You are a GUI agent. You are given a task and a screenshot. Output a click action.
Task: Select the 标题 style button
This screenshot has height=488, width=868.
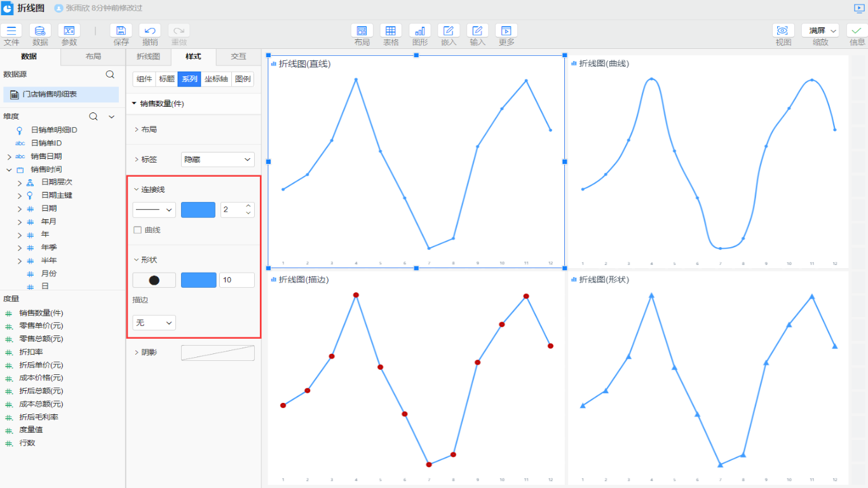click(167, 79)
